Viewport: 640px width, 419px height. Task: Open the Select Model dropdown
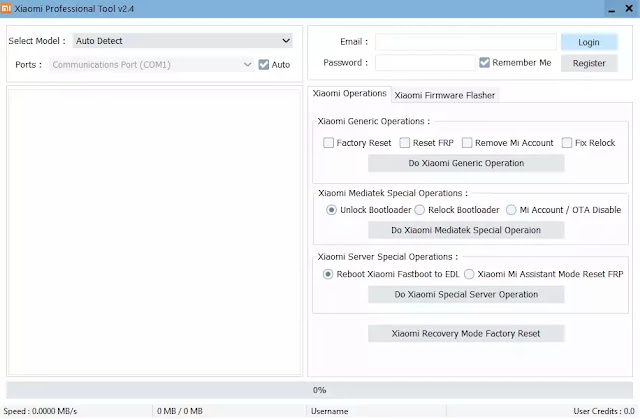coord(182,41)
